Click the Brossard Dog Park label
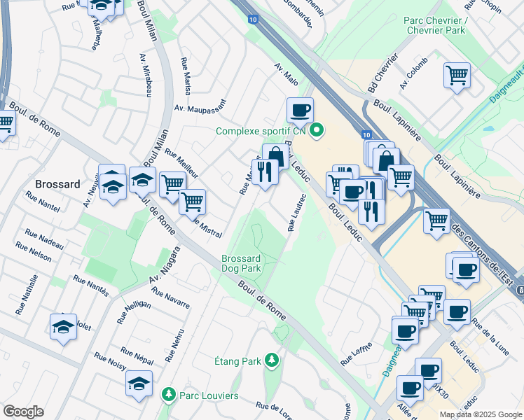524x420 pixels. (241, 263)
